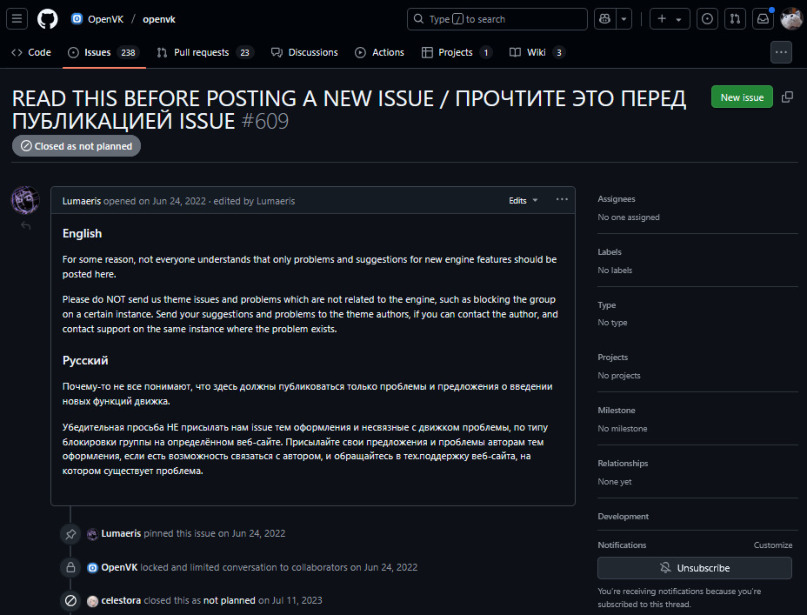Open celestora profile link
The image size is (807, 615).
click(121, 601)
